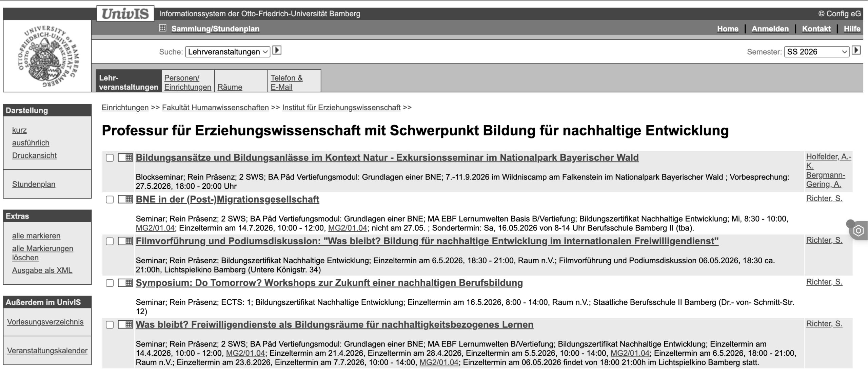This screenshot has height=376, width=868.
Task: Tick checkbox for BNE in der (Post-)Migrationsgesellschaft
Action: point(110,200)
